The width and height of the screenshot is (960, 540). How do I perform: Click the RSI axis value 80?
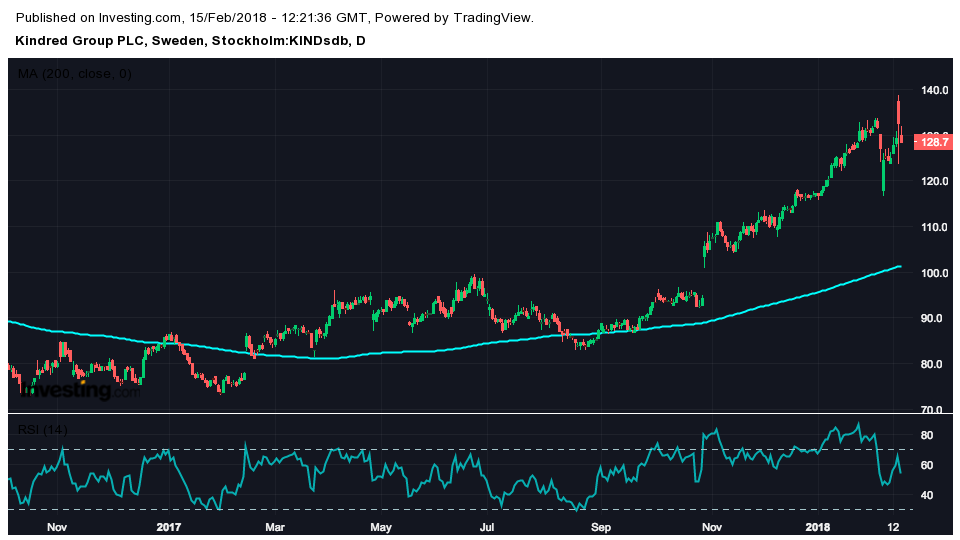[x=927, y=435]
